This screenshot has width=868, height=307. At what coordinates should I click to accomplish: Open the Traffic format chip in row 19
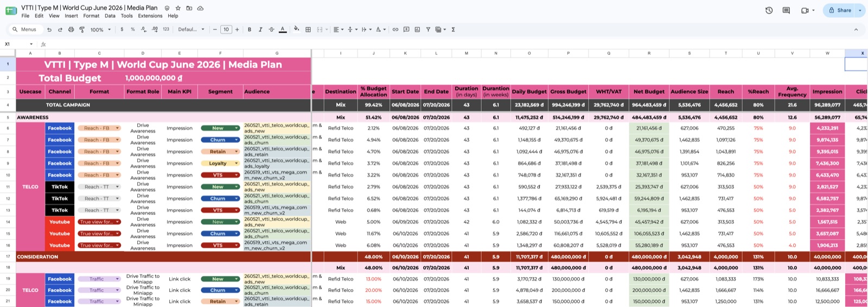99,279
